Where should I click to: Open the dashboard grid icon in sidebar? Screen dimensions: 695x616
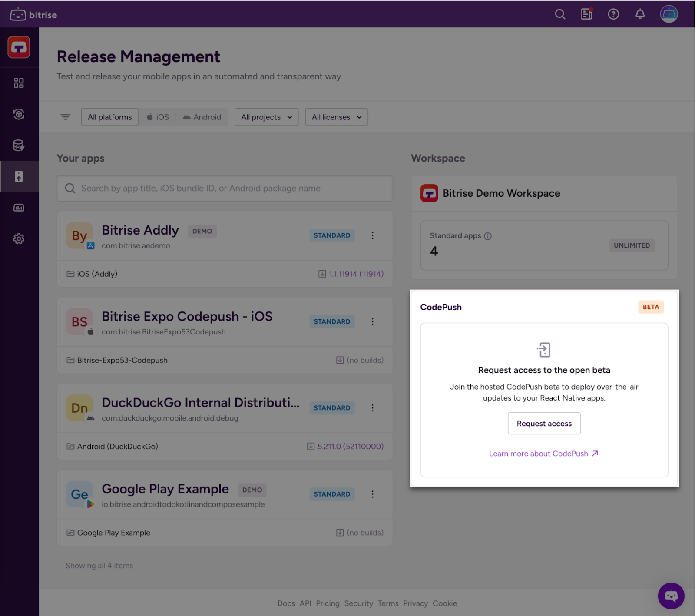pyautogui.click(x=19, y=83)
